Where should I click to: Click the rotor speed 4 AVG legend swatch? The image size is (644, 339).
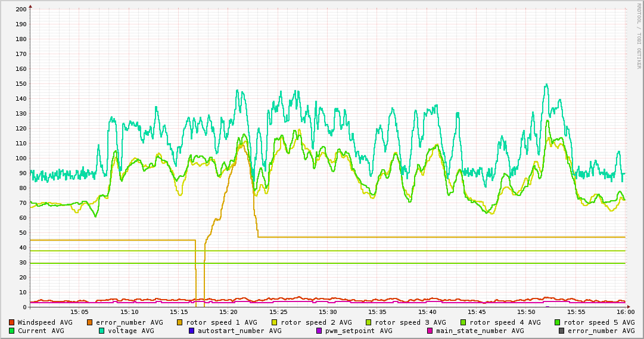point(463,322)
